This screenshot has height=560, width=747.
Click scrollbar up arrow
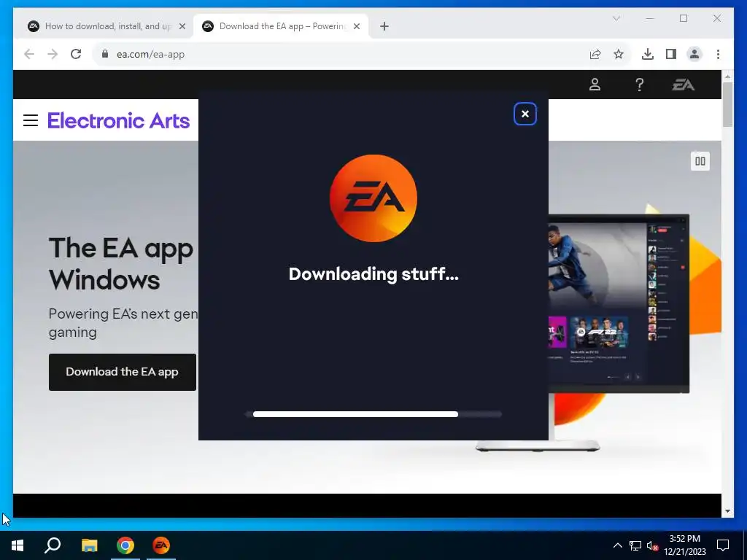[727, 76]
